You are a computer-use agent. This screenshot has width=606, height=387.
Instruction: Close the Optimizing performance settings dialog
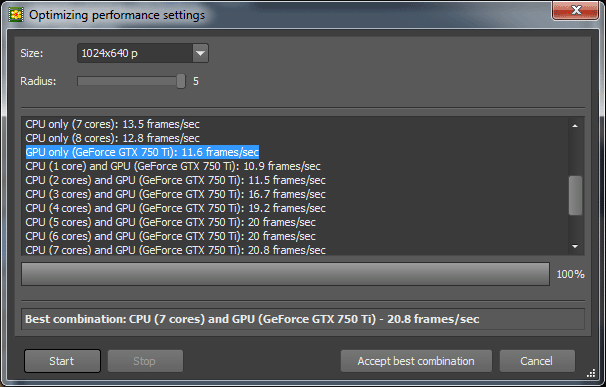tap(575, 10)
